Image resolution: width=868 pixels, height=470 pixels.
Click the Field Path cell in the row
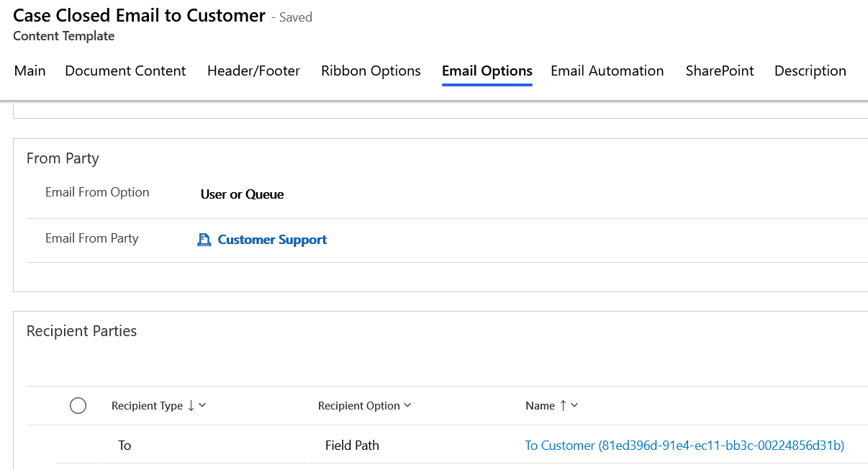pyautogui.click(x=352, y=446)
